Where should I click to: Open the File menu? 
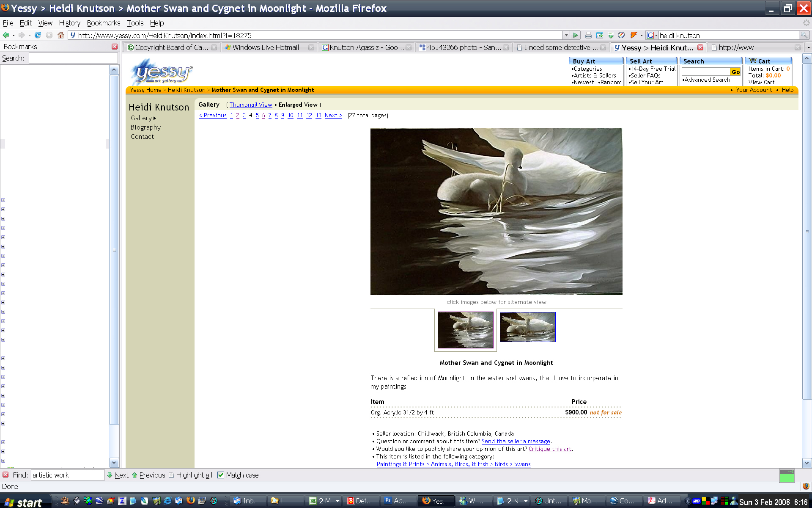pyautogui.click(x=8, y=23)
